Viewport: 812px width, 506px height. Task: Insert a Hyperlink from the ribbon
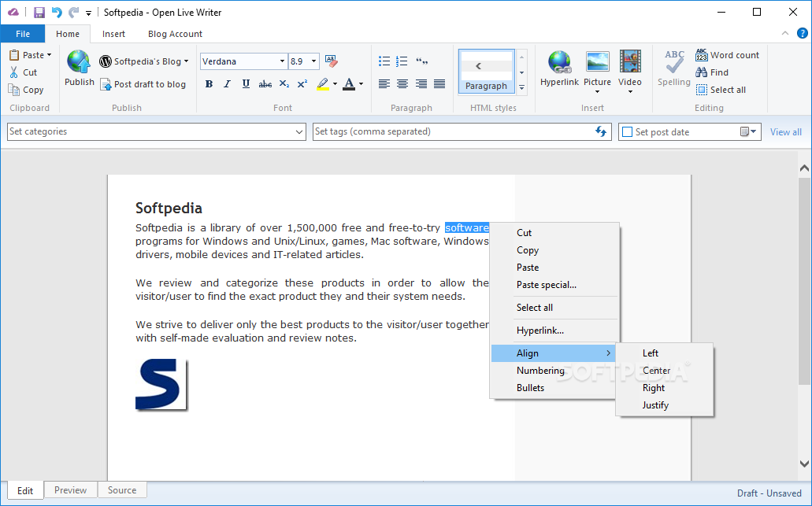pos(559,68)
